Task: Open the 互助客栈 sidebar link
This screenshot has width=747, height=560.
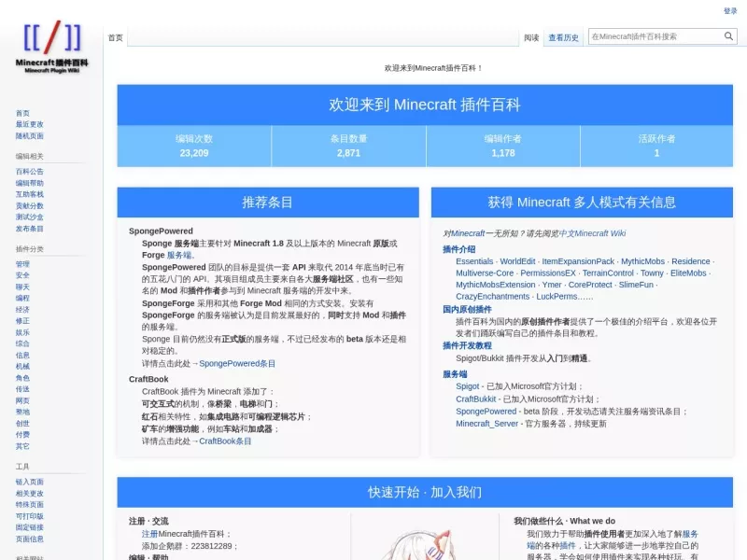Action: click(30, 194)
